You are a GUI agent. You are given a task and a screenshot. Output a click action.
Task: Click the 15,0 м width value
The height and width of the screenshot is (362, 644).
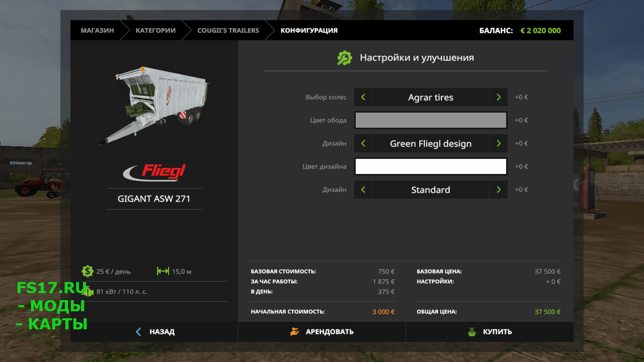[182, 271]
